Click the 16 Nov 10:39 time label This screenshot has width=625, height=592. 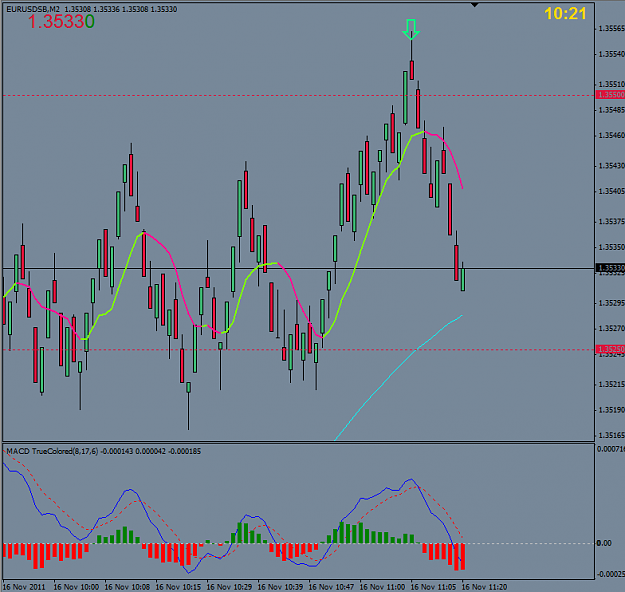click(x=280, y=587)
